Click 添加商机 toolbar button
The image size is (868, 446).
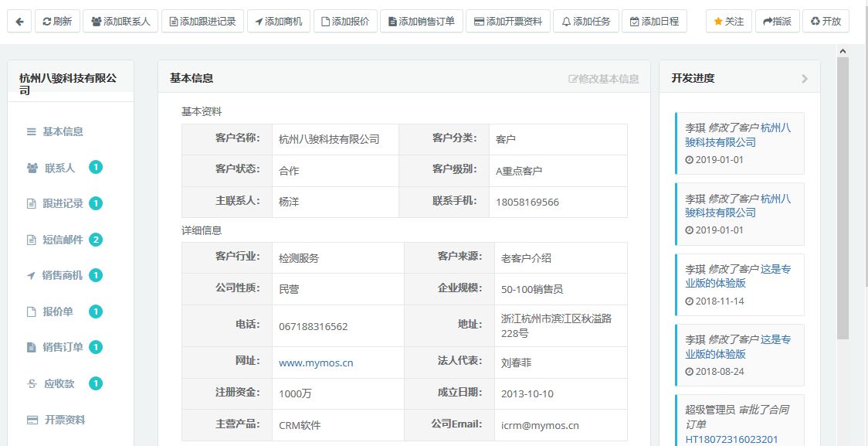pos(278,22)
